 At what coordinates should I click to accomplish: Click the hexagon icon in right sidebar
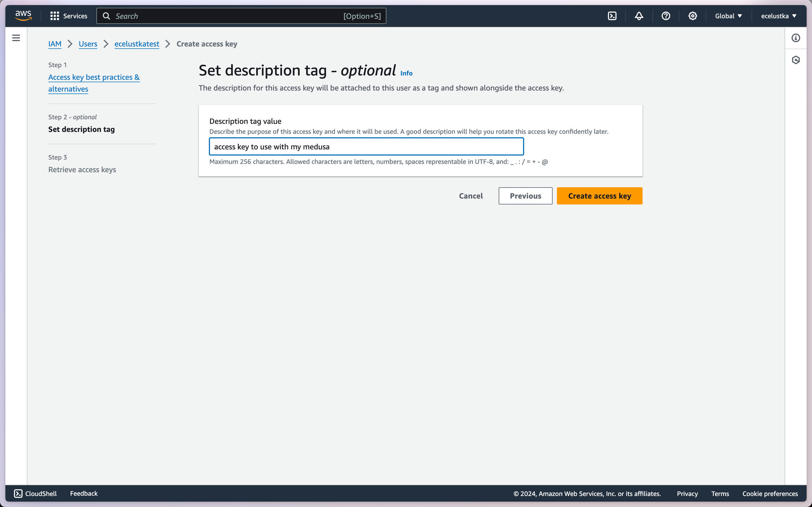[x=795, y=60]
